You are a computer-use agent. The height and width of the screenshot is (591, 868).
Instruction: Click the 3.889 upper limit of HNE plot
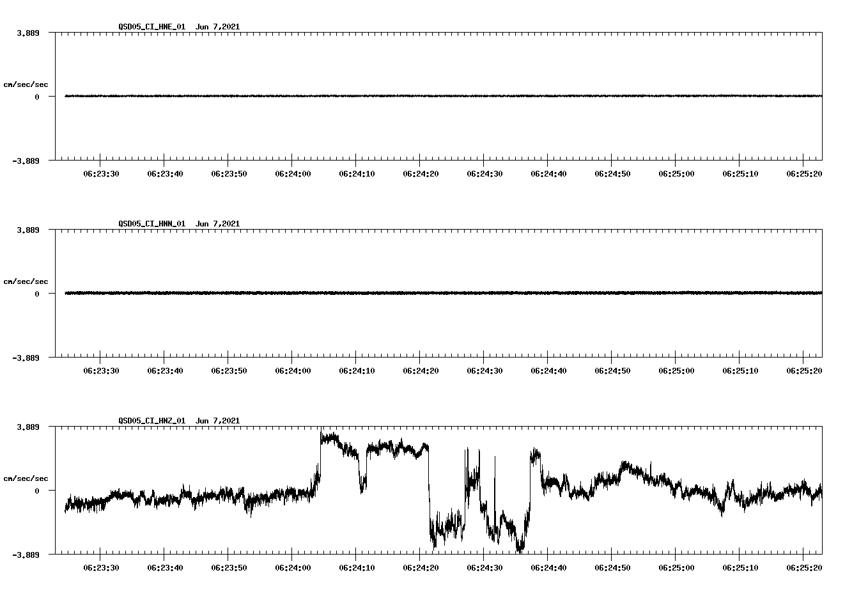coord(27,33)
